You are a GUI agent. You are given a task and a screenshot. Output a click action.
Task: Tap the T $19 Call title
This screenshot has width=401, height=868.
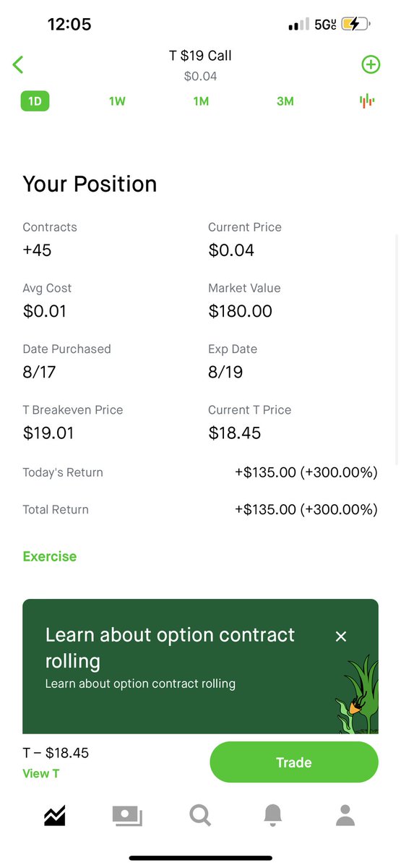200,56
